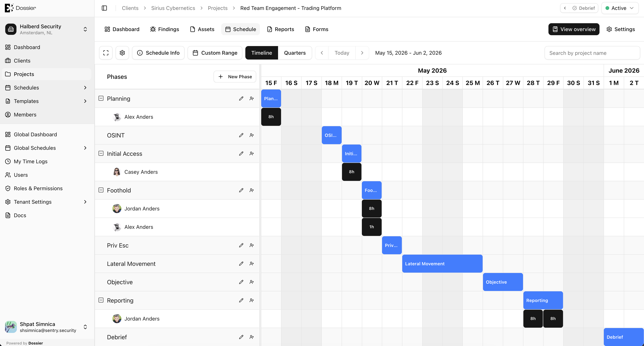Open Halberd Security tenant switcher
Viewport: 644px width, 346px height.
click(47, 29)
